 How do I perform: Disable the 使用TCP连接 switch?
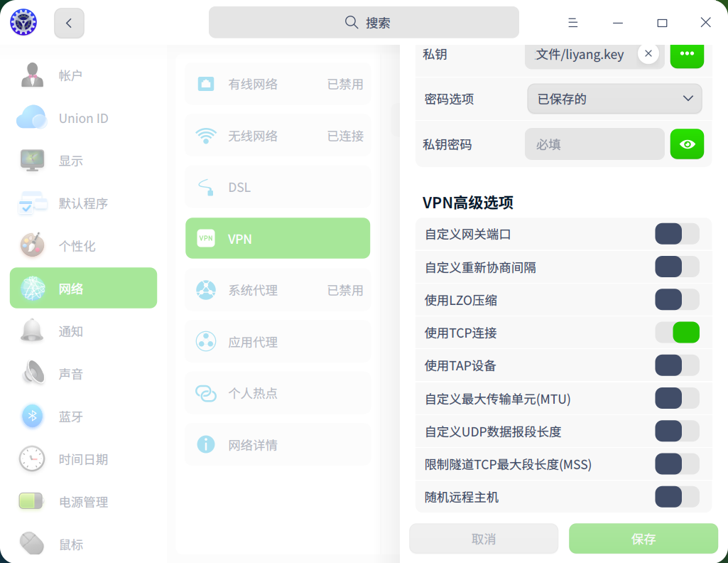tap(677, 333)
